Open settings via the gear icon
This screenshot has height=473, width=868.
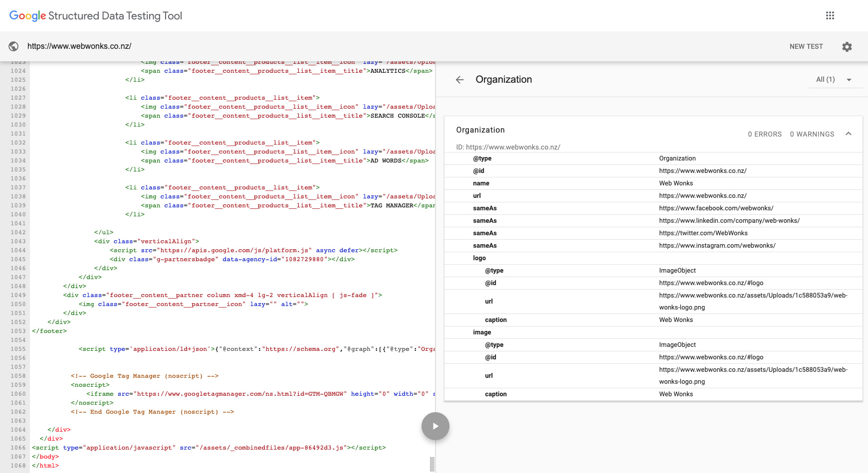(847, 46)
